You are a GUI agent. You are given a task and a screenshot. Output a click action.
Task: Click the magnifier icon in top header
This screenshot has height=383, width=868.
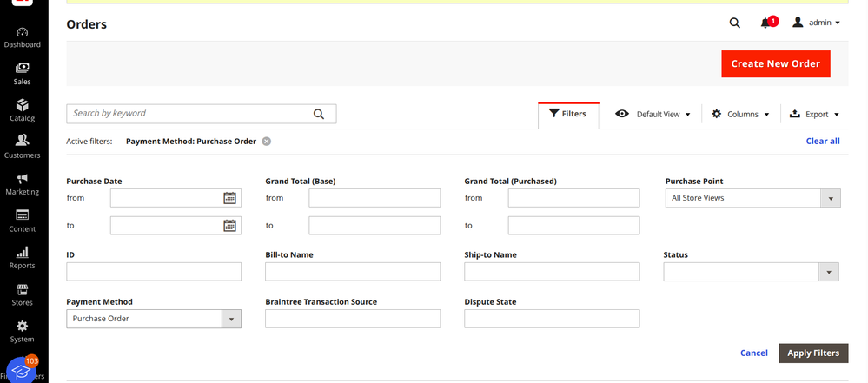coord(734,23)
